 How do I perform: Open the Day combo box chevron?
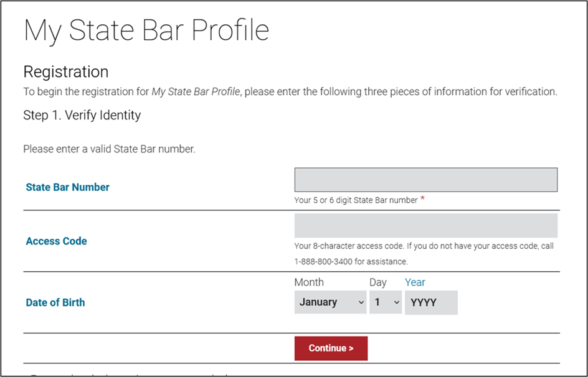396,302
